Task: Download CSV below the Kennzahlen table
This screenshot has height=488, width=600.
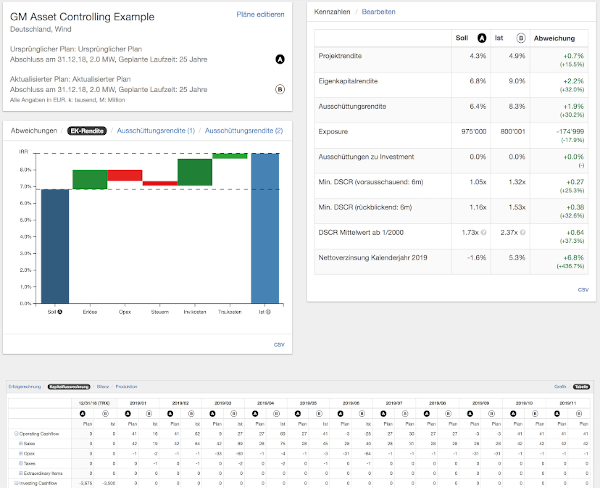Action: click(583, 289)
